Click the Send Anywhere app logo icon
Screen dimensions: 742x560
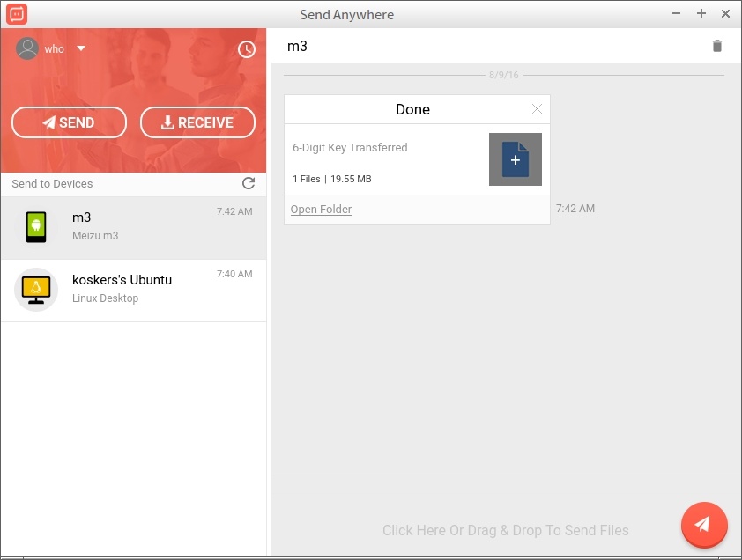coord(17,14)
